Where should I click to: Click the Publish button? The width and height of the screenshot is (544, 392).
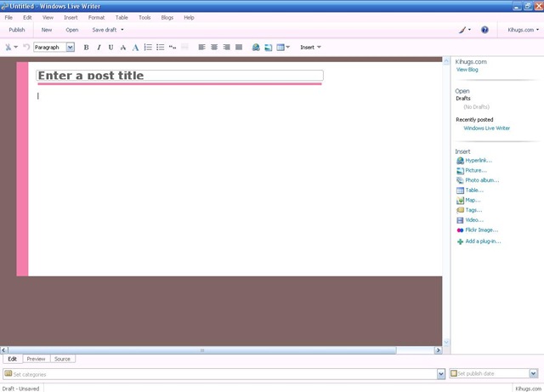point(17,30)
